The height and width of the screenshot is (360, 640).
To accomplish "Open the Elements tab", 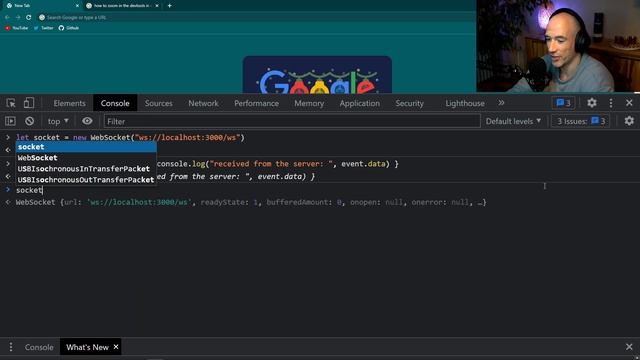I will pos(69,103).
